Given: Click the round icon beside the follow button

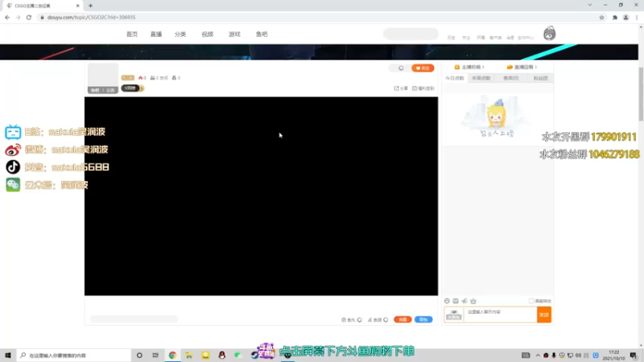Looking at the screenshot, I should [401, 68].
